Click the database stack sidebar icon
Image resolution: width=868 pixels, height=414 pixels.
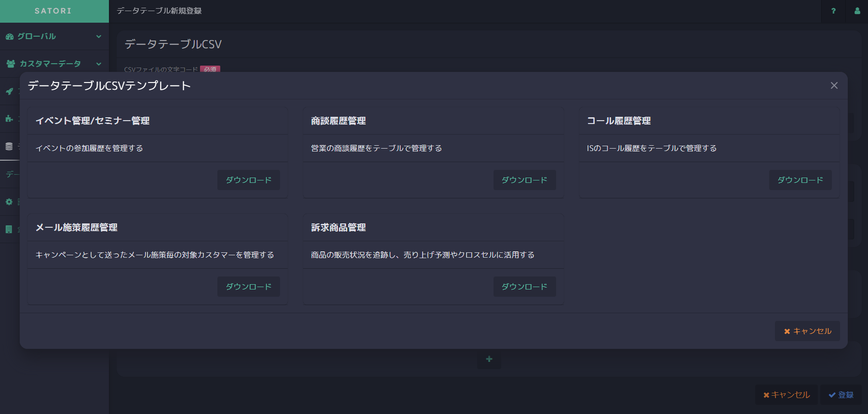pos(9,146)
